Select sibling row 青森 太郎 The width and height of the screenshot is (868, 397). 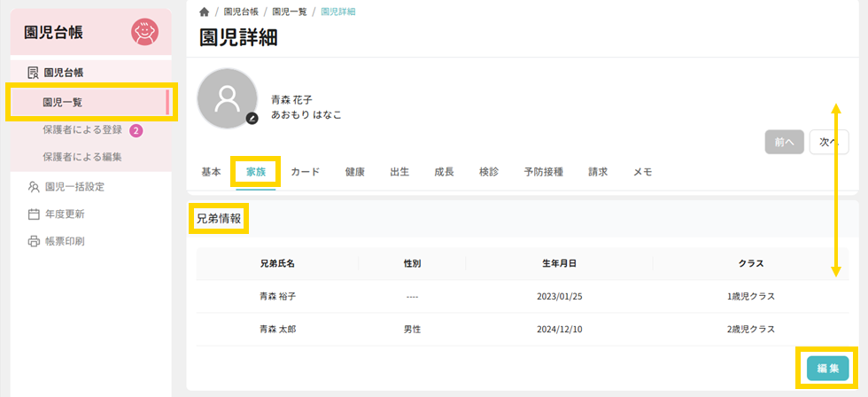pos(276,329)
